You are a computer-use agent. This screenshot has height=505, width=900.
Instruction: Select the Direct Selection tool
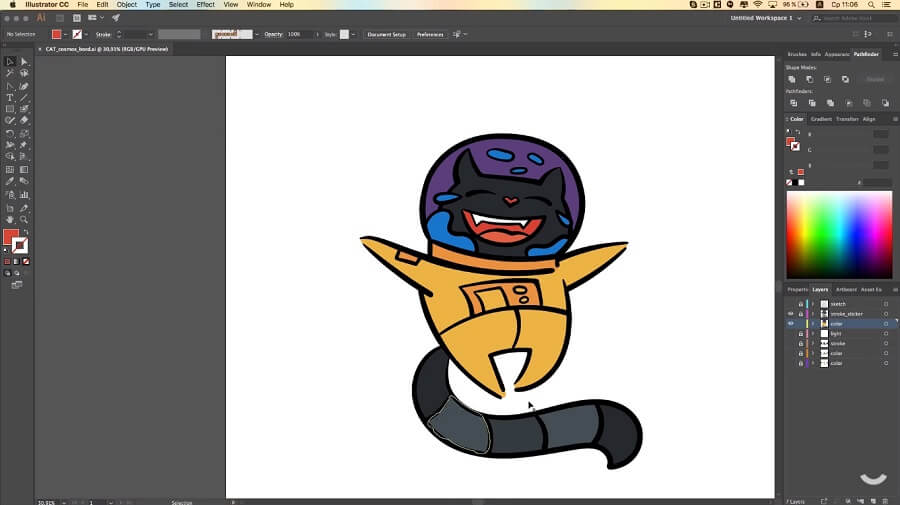point(24,62)
